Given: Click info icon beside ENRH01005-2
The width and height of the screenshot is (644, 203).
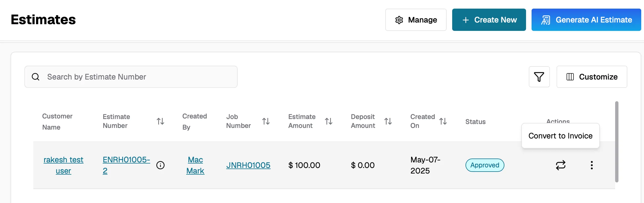Looking at the screenshot, I should (160, 165).
